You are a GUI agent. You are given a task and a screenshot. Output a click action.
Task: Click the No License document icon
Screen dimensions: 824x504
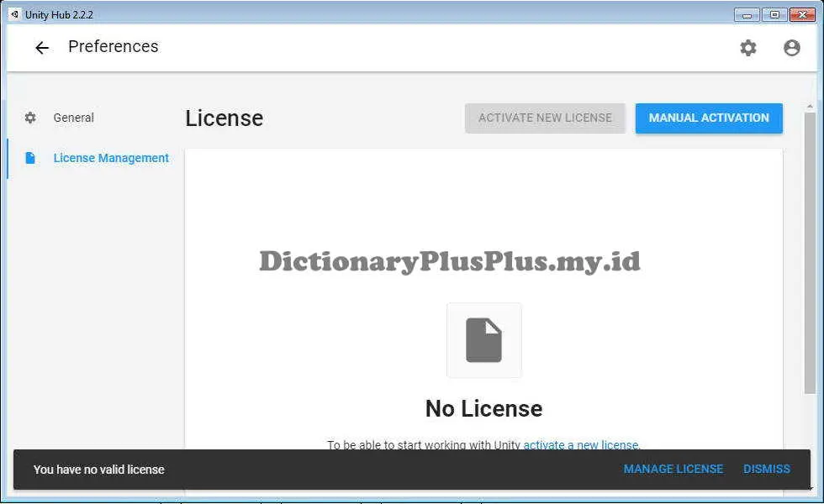click(483, 339)
